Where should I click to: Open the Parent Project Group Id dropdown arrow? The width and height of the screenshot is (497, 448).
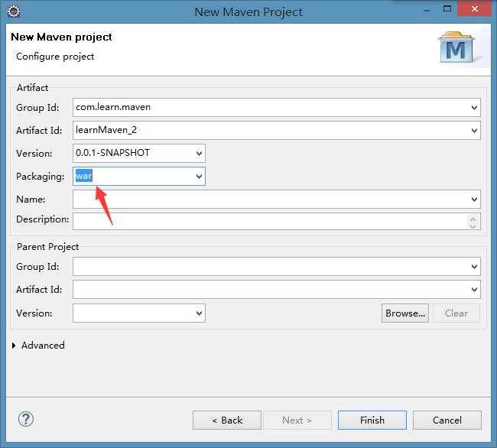coord(474,267)
